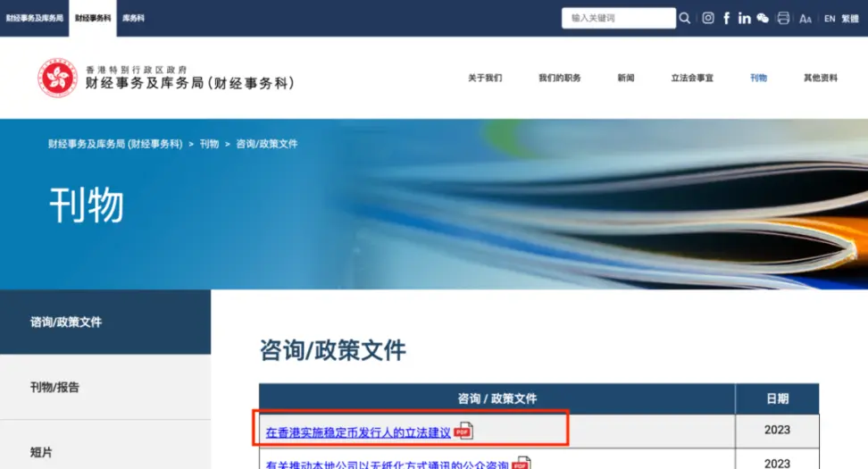The height and width of the screenshot is (469, 868).
Task: Select 刊物/报告 in the sidebar
Action: click(105, 387)
